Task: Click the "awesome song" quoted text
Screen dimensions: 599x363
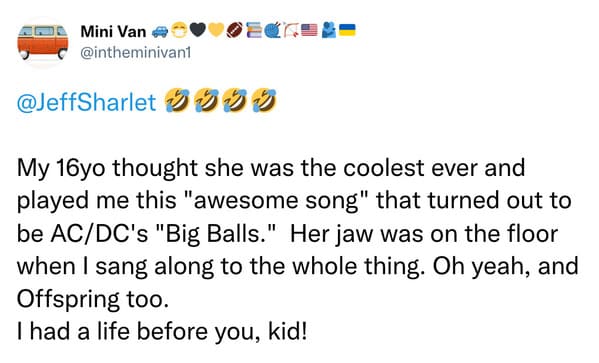Action: click(276, 201)
